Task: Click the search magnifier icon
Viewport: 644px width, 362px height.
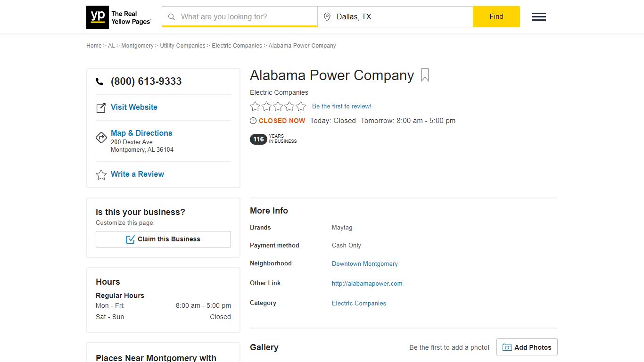Action: click(172, 17)
